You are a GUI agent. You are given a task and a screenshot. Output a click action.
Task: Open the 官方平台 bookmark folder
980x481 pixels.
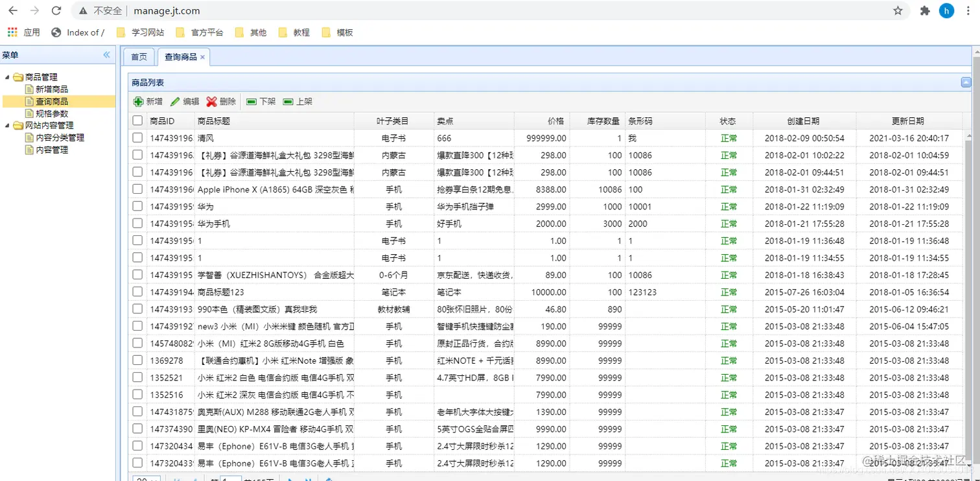[x=200, y=32]
